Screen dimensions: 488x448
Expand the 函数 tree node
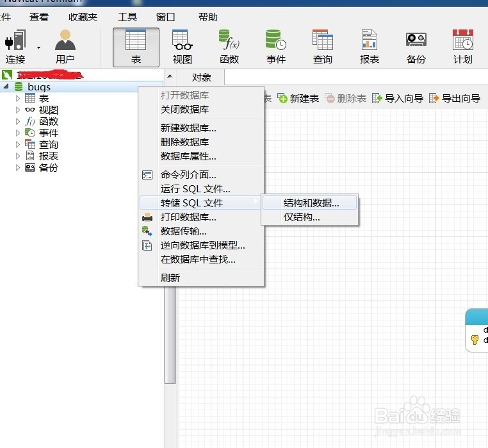pos(18,122)
